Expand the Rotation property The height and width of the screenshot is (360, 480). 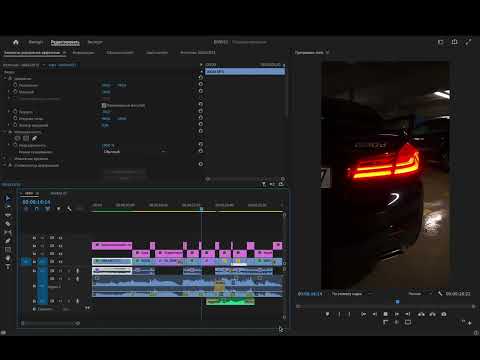[x=9, y=112]
